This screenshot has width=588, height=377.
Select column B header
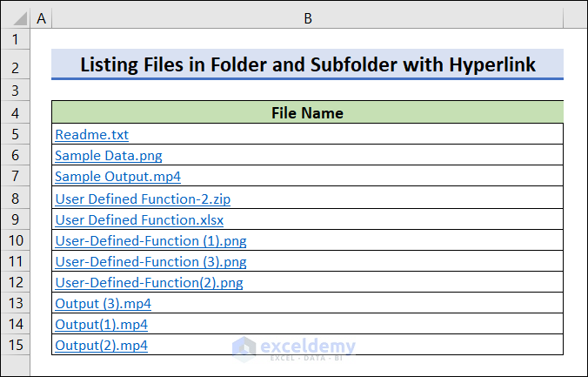[307, 17]
